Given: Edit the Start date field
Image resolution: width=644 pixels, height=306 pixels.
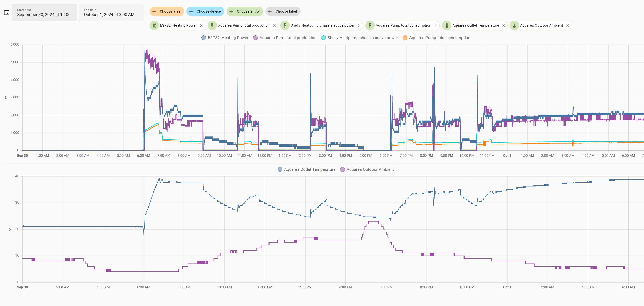Looking at the screenshot, I should pyautogui.click(x=45, y=14).
